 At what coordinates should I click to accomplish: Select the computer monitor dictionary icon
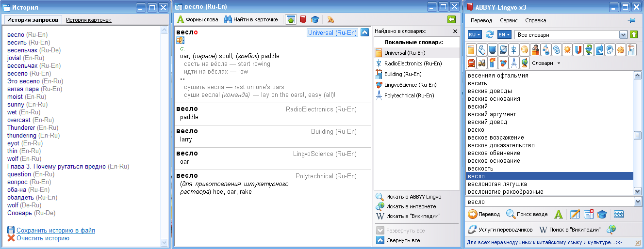click(x=493, y=49)
